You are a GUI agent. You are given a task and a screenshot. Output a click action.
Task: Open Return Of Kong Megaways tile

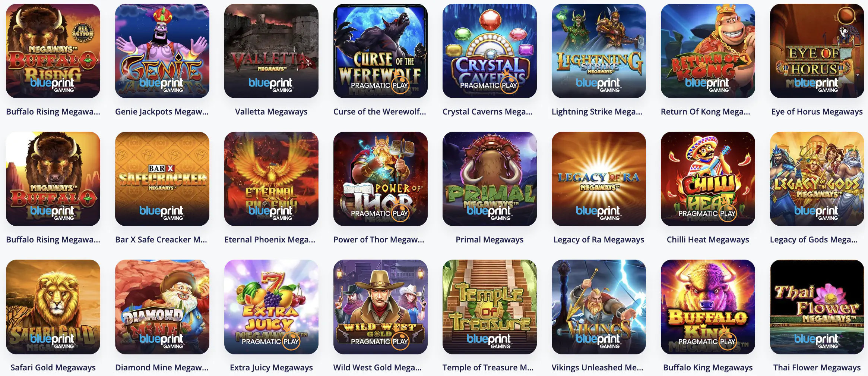[708, 51]
